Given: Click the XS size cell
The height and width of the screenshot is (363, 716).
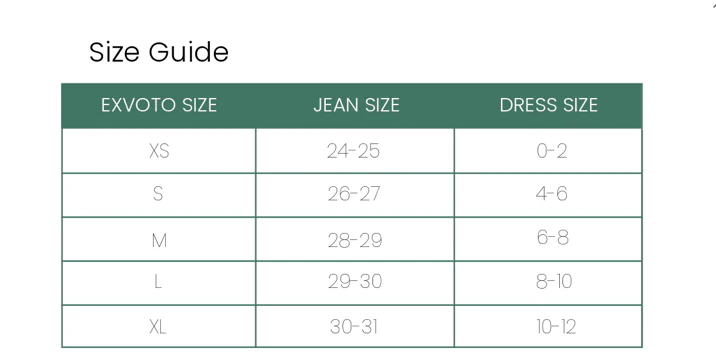Looking at the screenshot, I should pyautogui.click(x=159, y=151).
